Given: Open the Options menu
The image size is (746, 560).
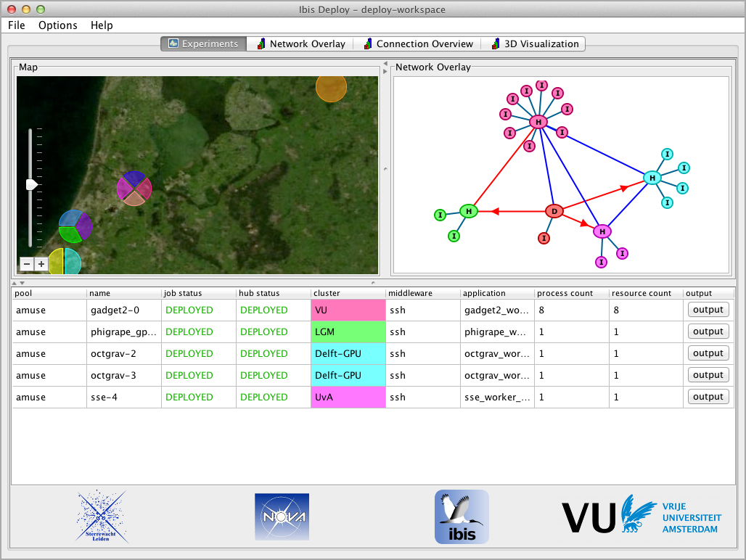Looking at the screenshot, I should [x=58, y=25].
